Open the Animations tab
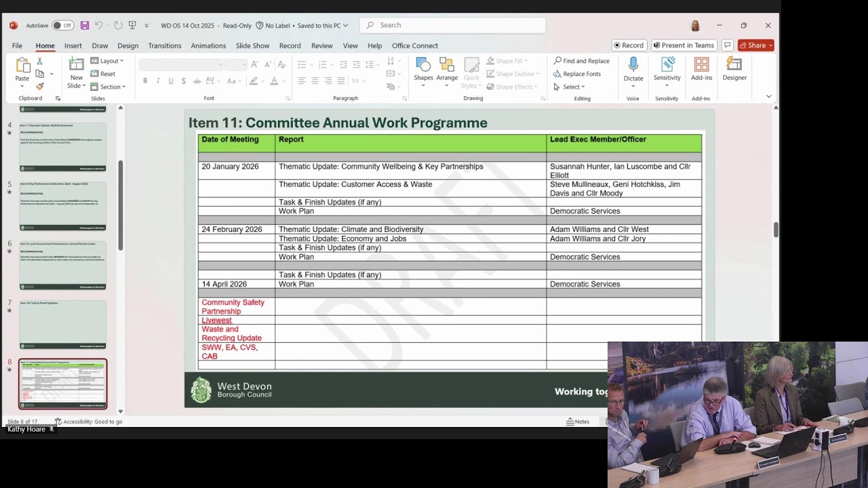 208,45
